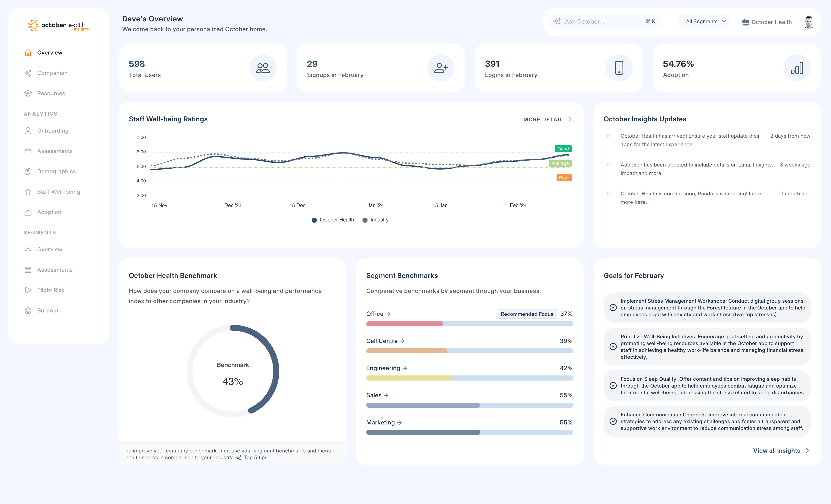Click the October Health organization label
The width and height of the screenshot is (831, 504).
pos(771,22)
